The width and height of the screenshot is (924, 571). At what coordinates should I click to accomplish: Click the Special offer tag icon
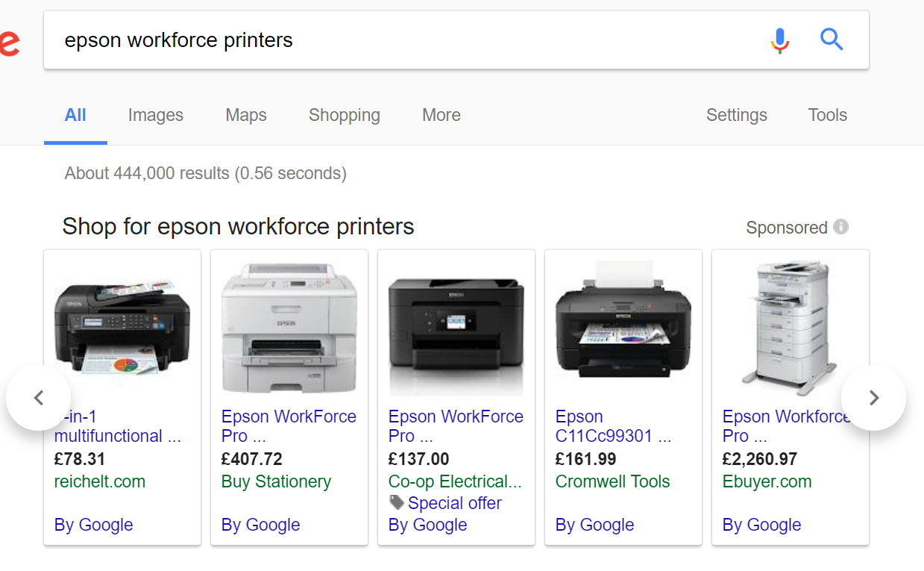[x=397, y=503]
